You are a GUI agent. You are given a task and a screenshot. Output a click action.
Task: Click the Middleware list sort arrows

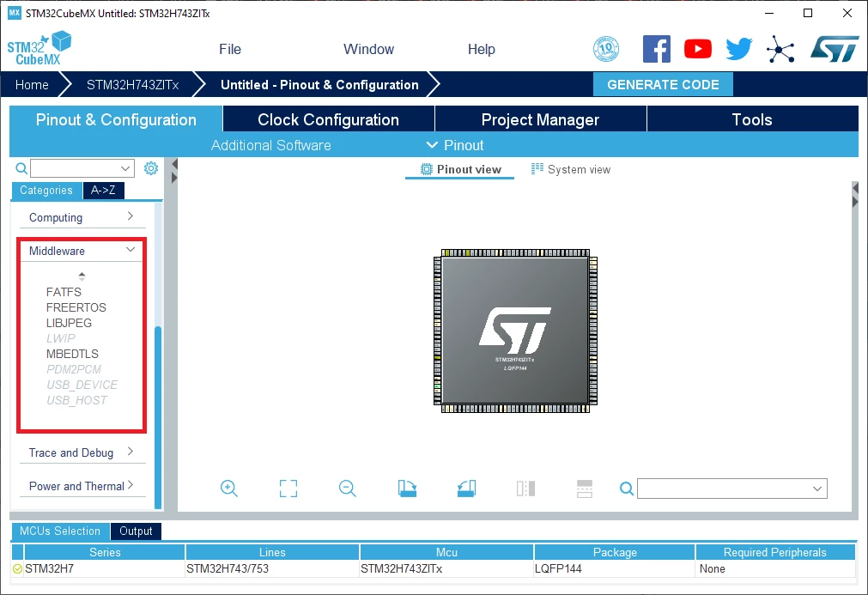82,276
